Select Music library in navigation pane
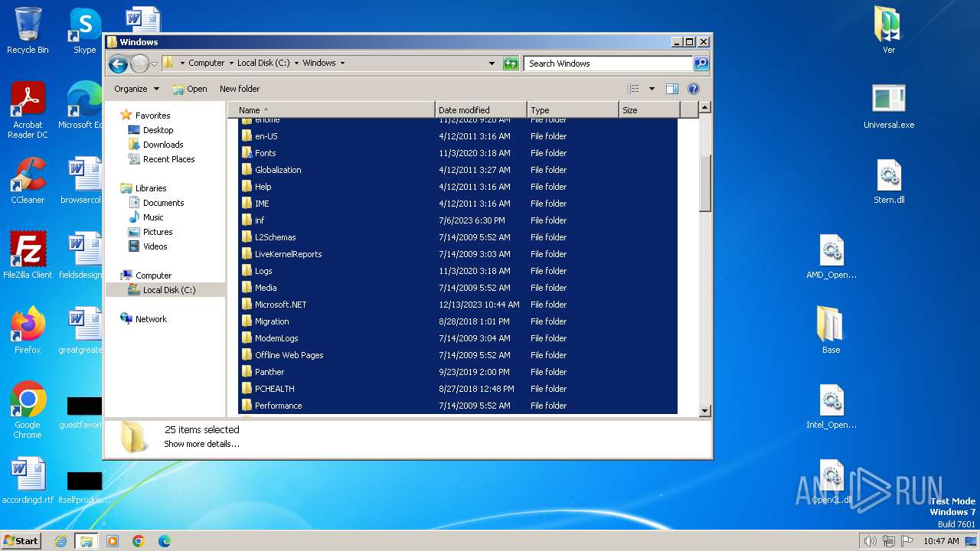Viewport: 980px width, 551px height. 153,217
